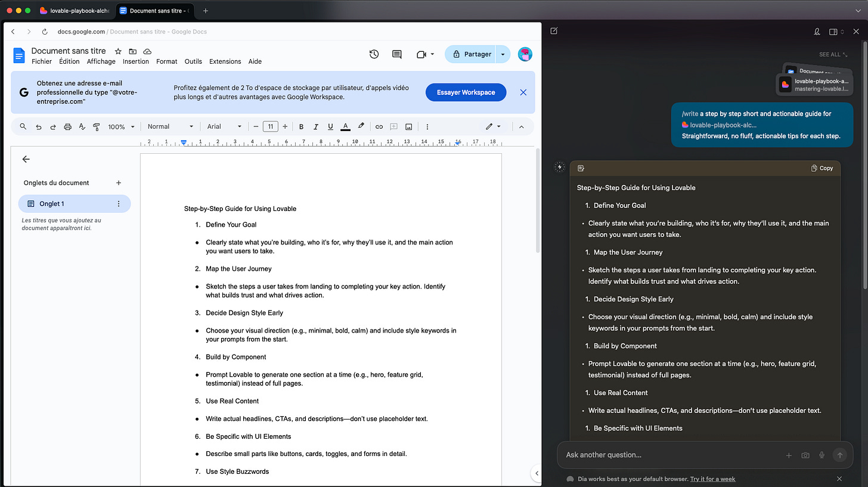
Task: Click SEE ALL attached tabs link
Action: tap(833, 54)
